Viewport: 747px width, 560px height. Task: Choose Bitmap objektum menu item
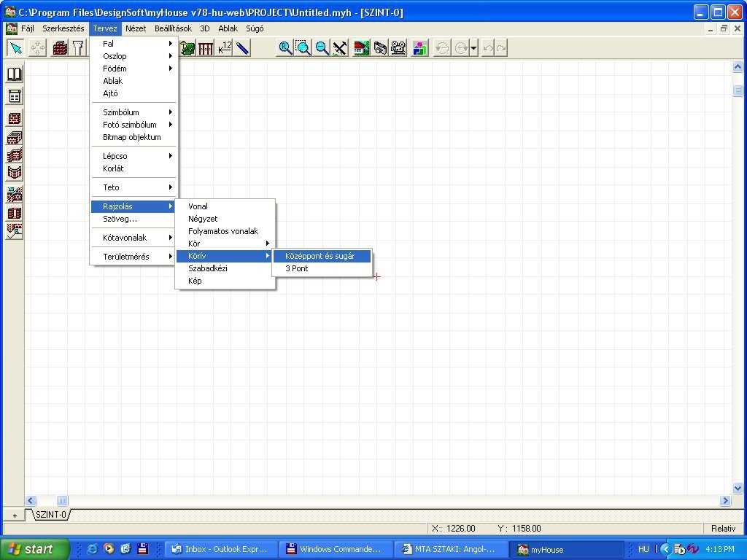pos(134,137)
